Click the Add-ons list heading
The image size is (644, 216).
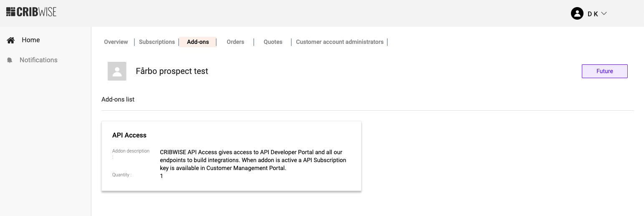(x=118, y=99)
